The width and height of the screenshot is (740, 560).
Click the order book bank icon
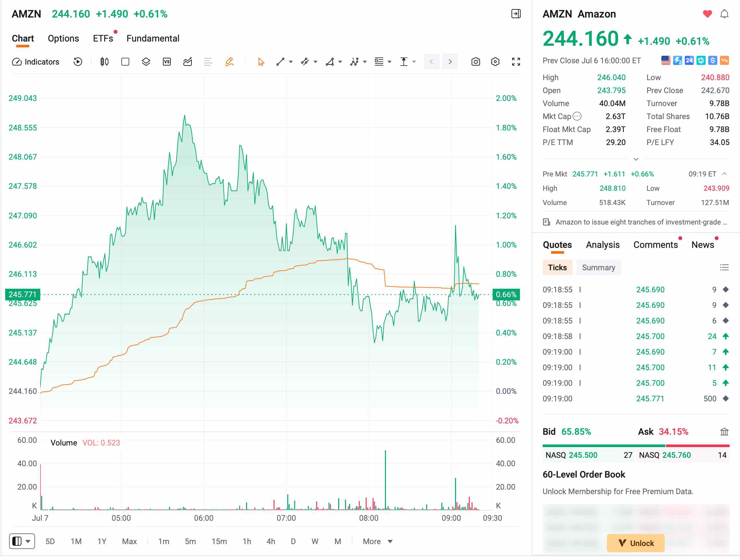pyautogui.click(x=724, y=432)
